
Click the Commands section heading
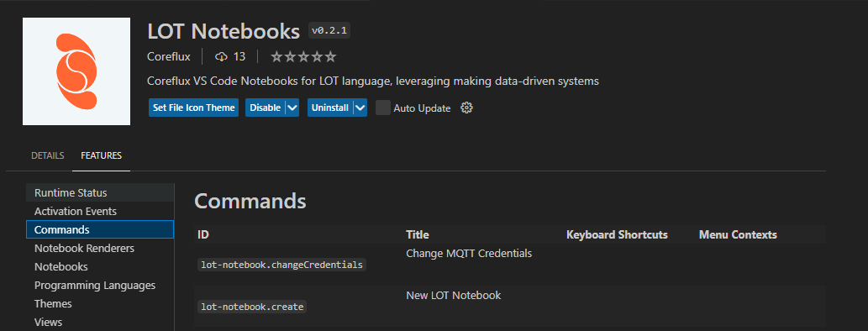click(250, 201)
